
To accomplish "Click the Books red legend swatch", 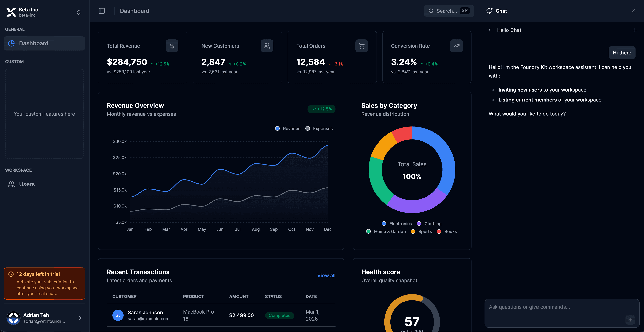I will [439, 232].
